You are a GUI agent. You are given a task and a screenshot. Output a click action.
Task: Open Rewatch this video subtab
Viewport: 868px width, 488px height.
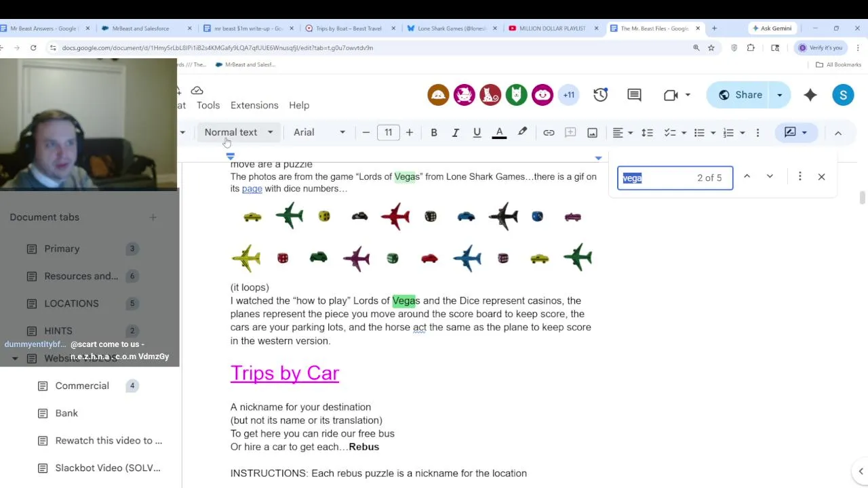point(108,441)
